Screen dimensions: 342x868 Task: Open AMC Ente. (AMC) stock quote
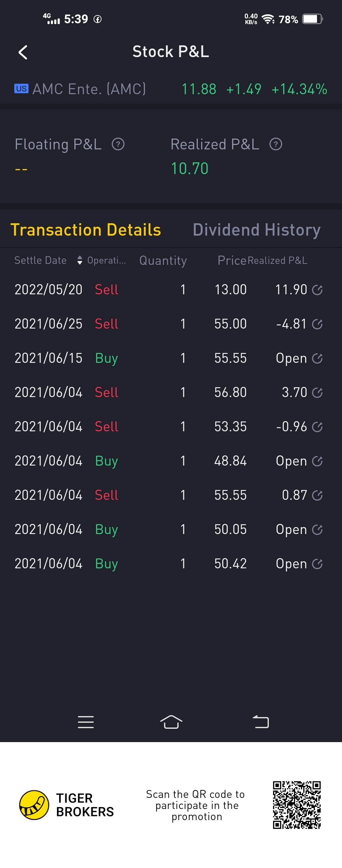89,89
